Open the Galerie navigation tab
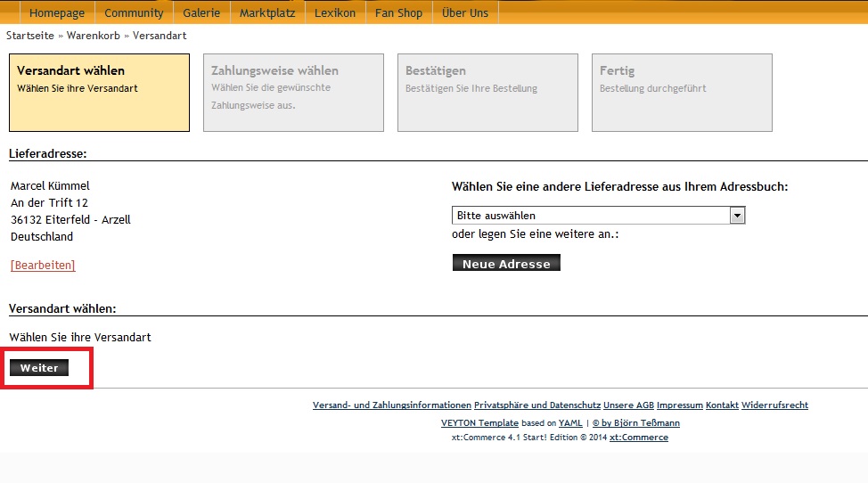 (201, 12)
